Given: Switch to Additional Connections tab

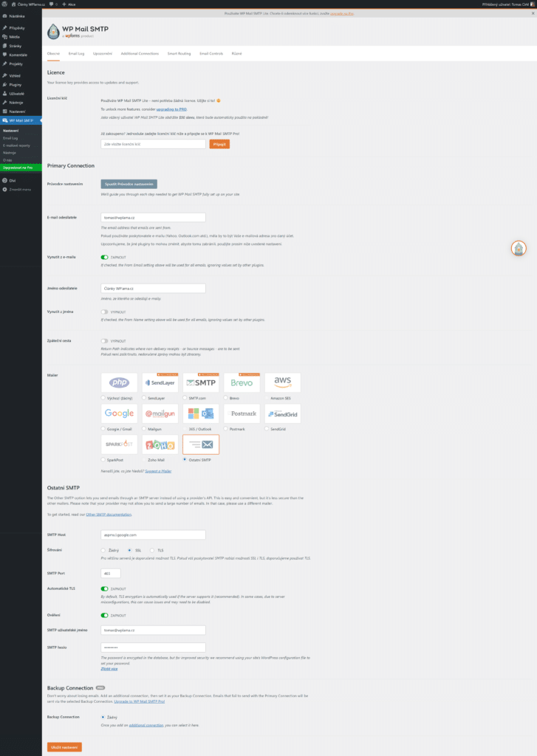Looking at the screenshot, I should pos(140,53).
